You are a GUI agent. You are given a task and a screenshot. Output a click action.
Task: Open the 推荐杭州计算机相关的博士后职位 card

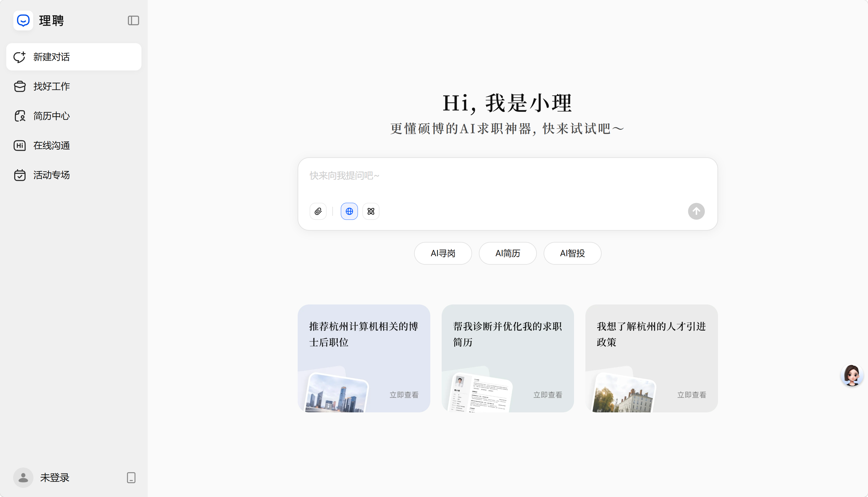pyautogui.click(x=364, y=358)
